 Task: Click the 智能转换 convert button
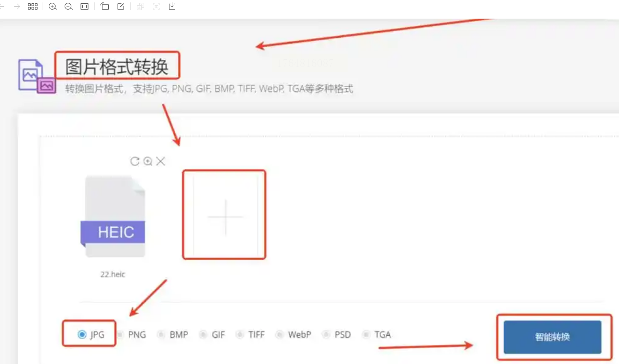(552, 337)
